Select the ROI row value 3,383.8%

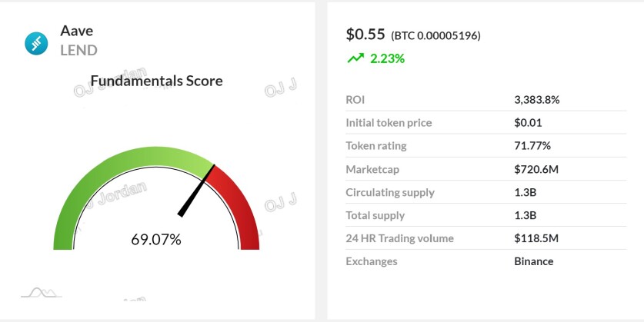[x=537, y=100]
